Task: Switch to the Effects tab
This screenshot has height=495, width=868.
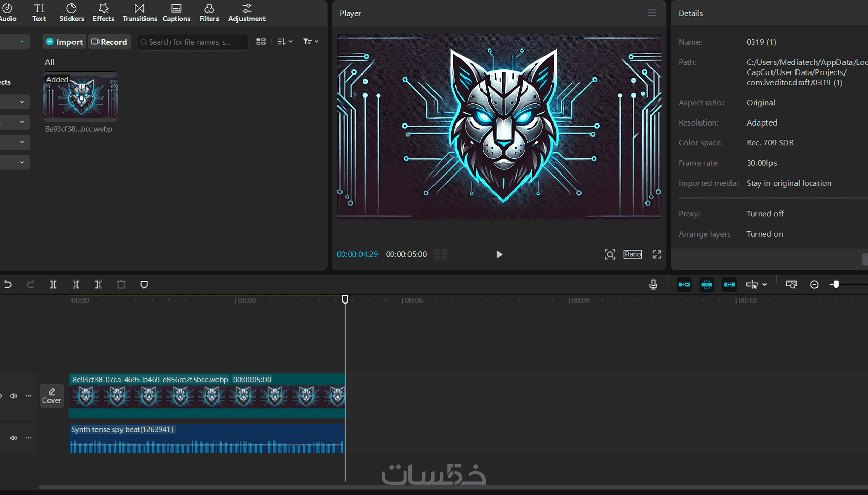Action: (x=104, y=13)
